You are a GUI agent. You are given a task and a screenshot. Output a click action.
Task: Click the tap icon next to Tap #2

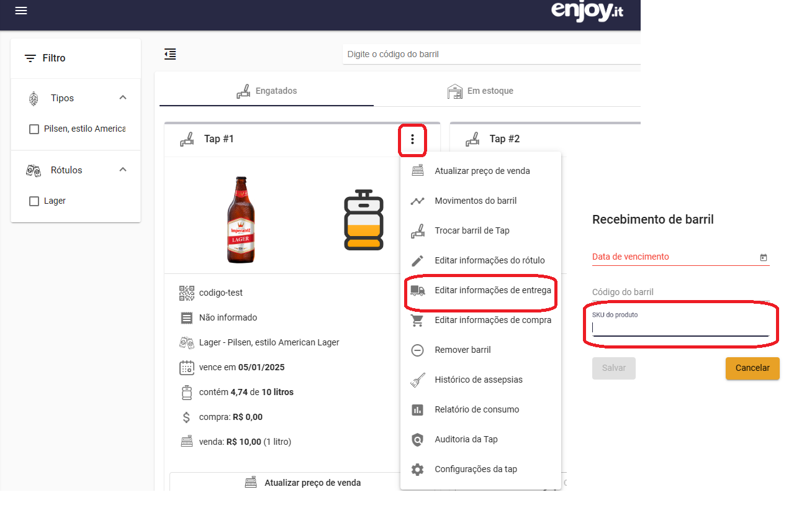472,139
